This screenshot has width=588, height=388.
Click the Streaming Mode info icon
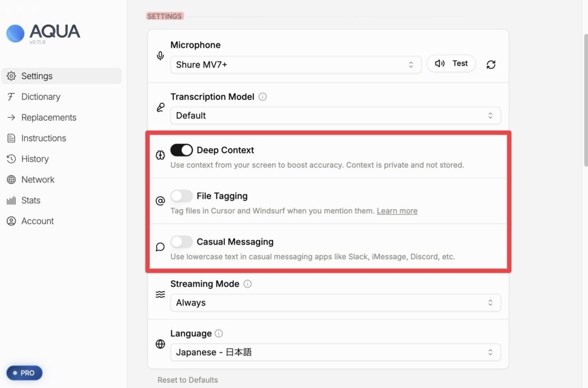247,284
